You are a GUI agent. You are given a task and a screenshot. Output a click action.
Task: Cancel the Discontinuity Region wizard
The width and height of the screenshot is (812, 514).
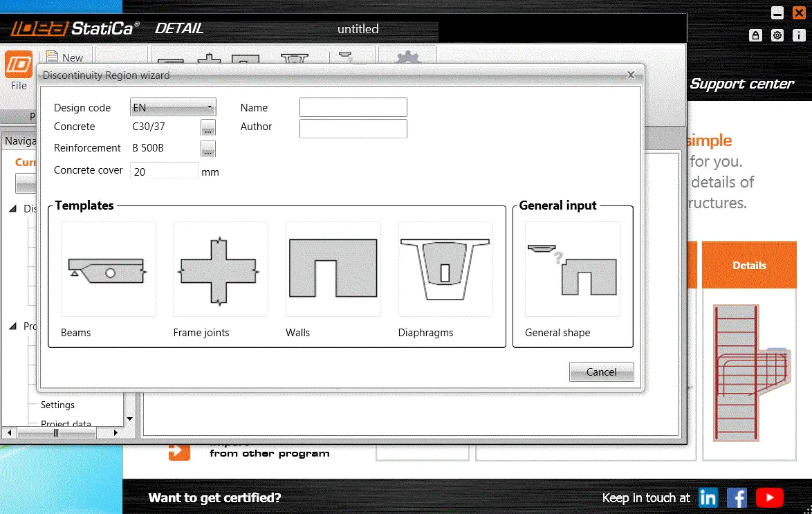click(601, 371)
